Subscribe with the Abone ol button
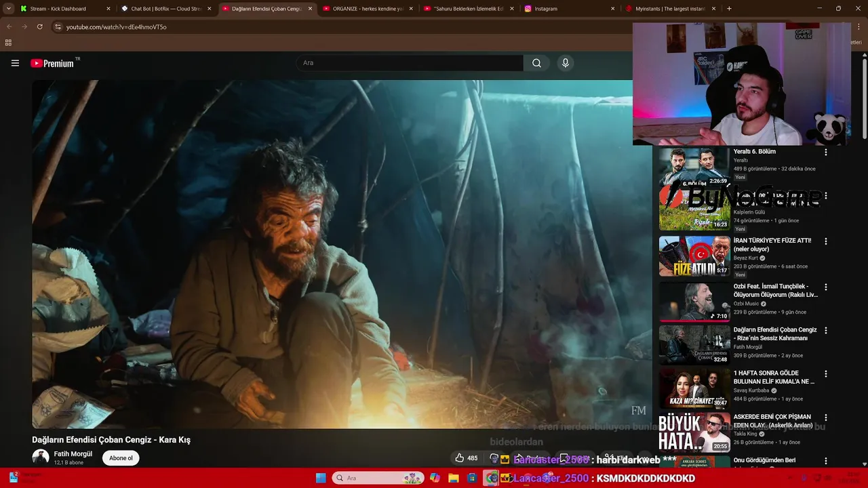This screenshot has width=868, height=488. coord(121,458)
